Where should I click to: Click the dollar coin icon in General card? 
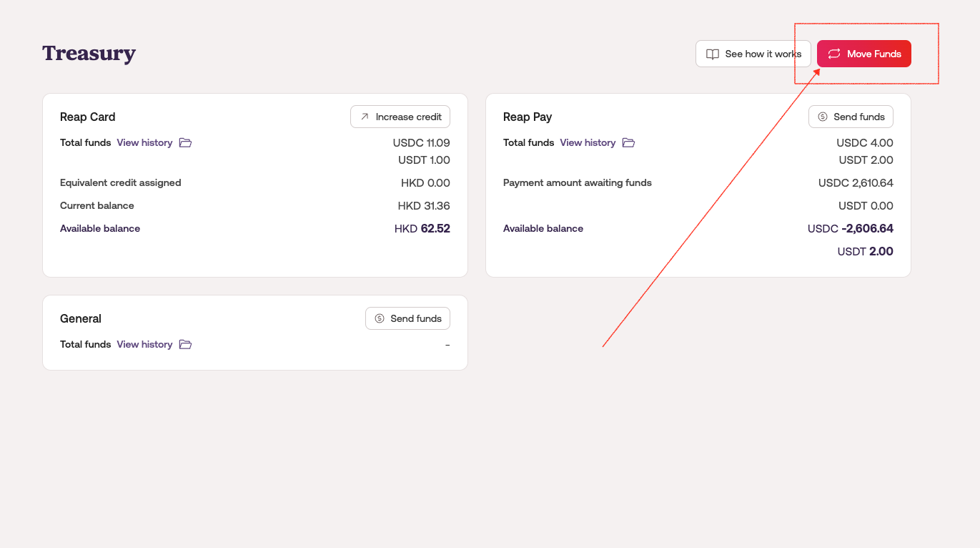pyautogui.click(x=379, y=318)
